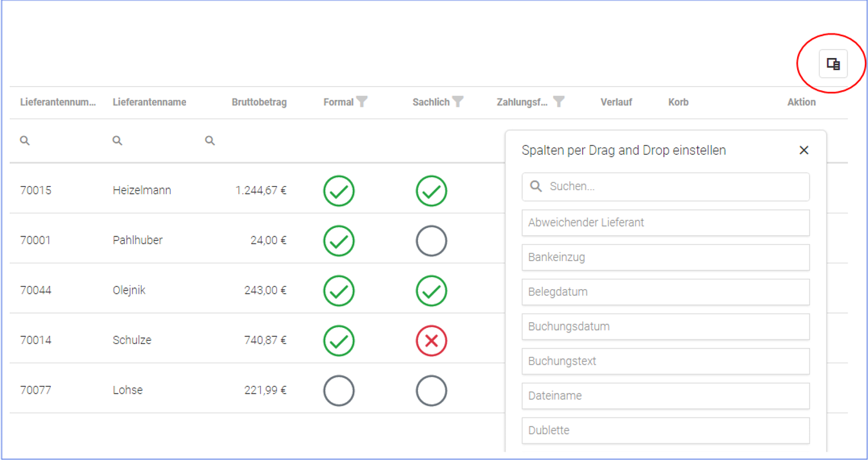The width and height of the screenshot is (868, 460).
Task: Click the Lieferantenname search magnifier icon
Action: 117,140
